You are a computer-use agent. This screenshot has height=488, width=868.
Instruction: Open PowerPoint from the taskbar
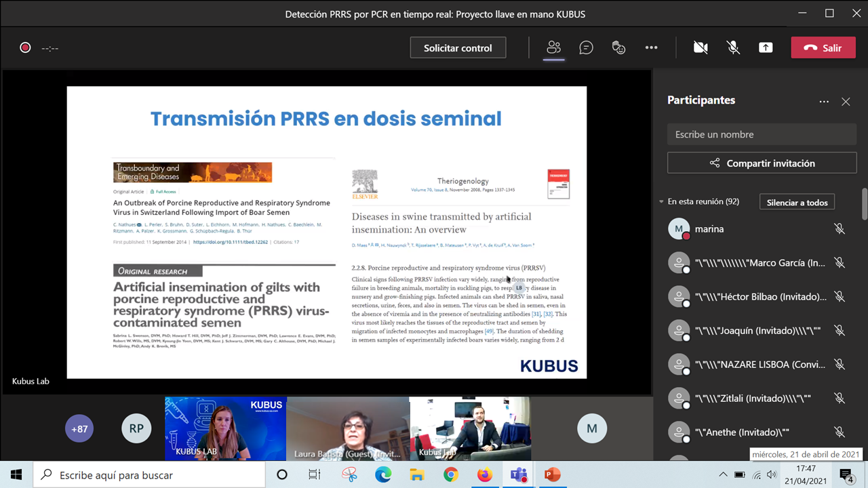click(552, 476)
